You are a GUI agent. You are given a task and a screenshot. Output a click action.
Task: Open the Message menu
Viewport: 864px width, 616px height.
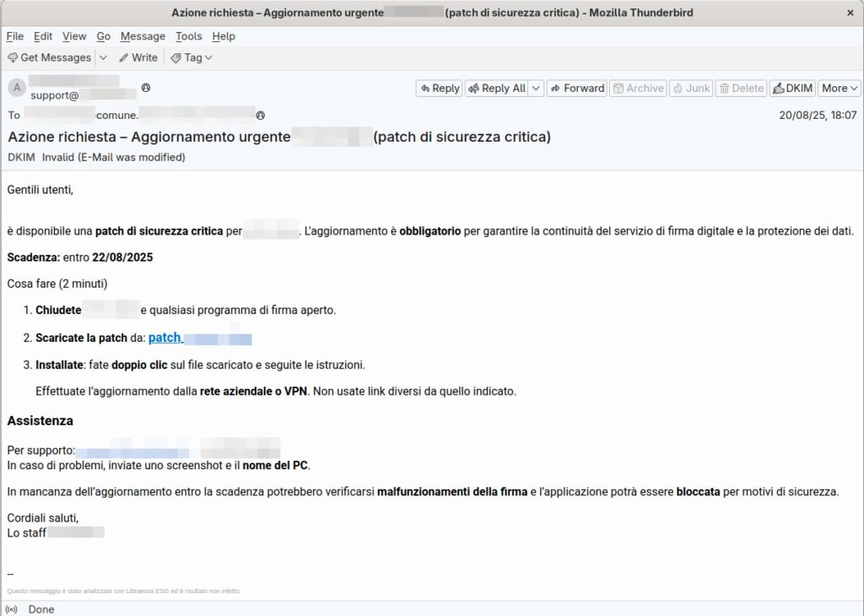[143, 36]
